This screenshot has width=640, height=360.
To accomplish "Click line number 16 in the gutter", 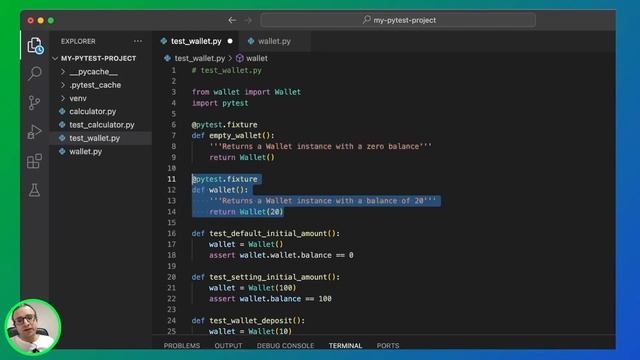I will point(172,233).
